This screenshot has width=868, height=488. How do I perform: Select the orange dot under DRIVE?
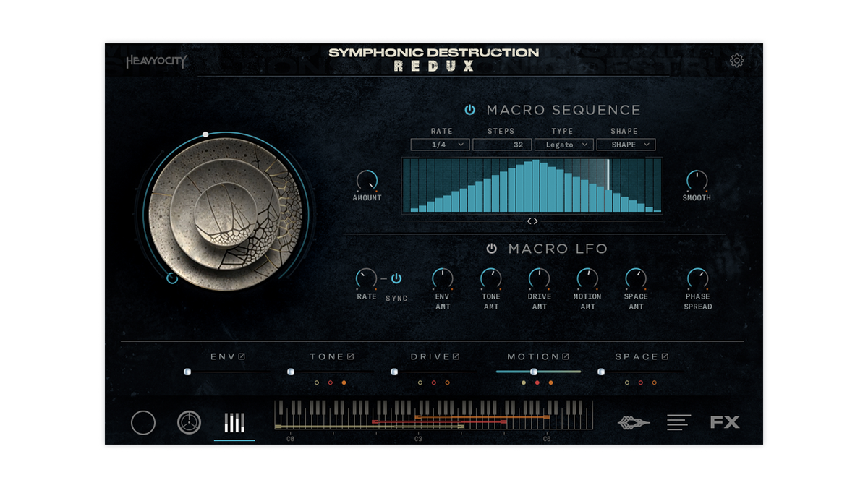click(x=447, y=382)
